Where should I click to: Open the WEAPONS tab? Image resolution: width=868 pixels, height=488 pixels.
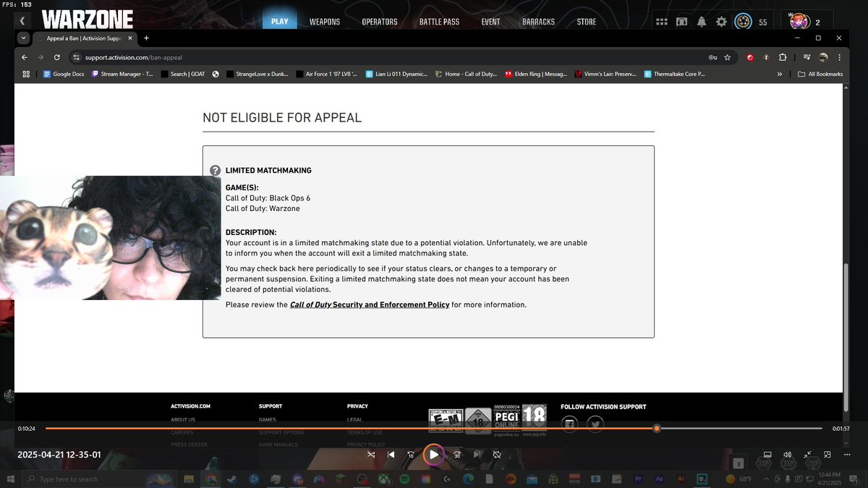[x=325, y=22]
